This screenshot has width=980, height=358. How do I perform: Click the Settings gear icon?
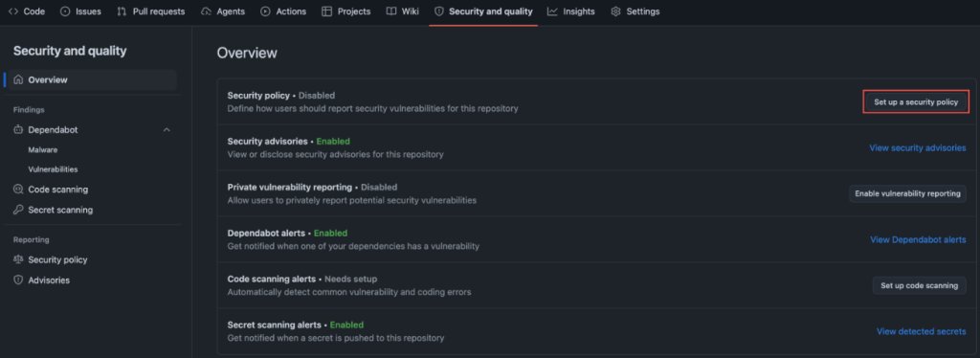(615, 11)
